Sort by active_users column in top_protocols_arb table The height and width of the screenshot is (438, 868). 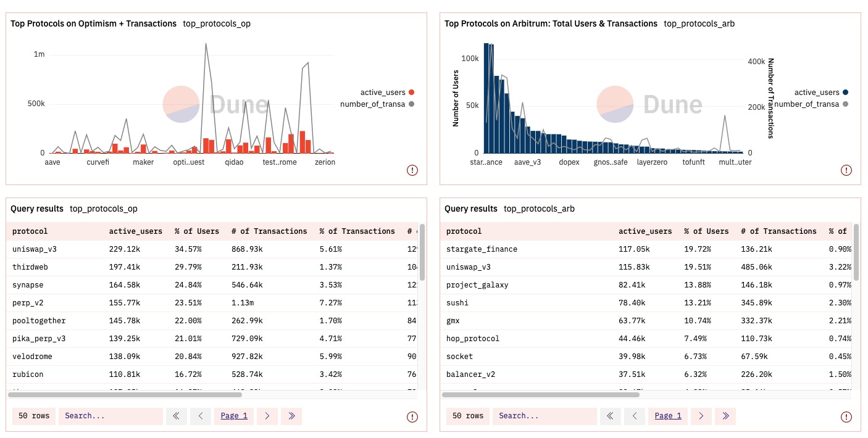645,231
